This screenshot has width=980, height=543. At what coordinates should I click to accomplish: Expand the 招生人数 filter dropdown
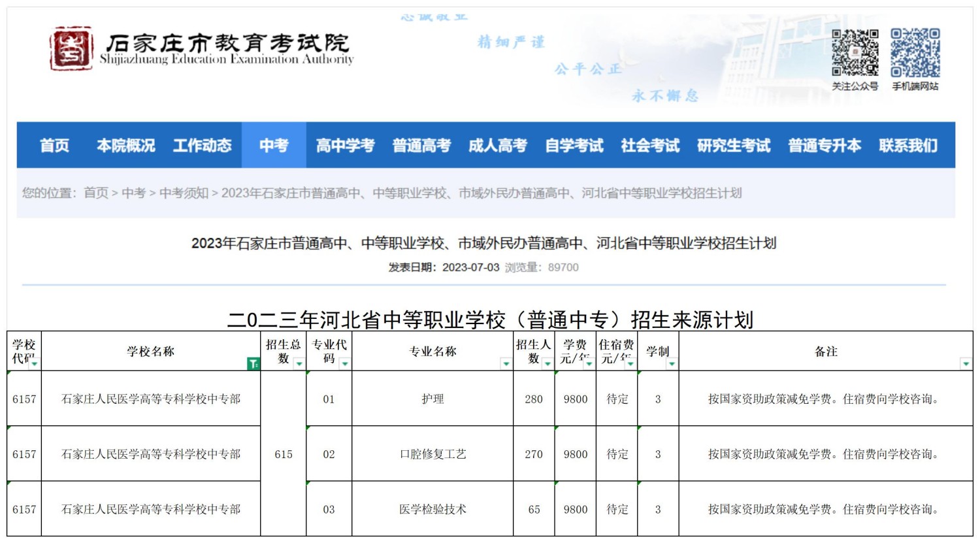point(547,364)
